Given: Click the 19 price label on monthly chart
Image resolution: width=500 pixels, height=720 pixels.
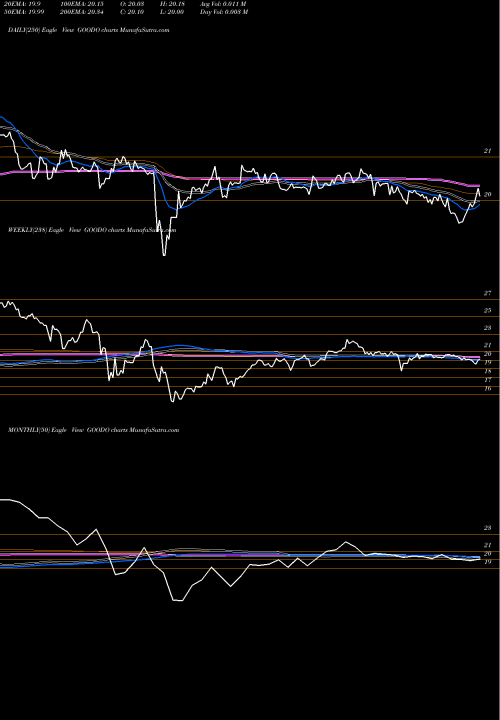Looking at the screenshot, I should tap(488, 562).
